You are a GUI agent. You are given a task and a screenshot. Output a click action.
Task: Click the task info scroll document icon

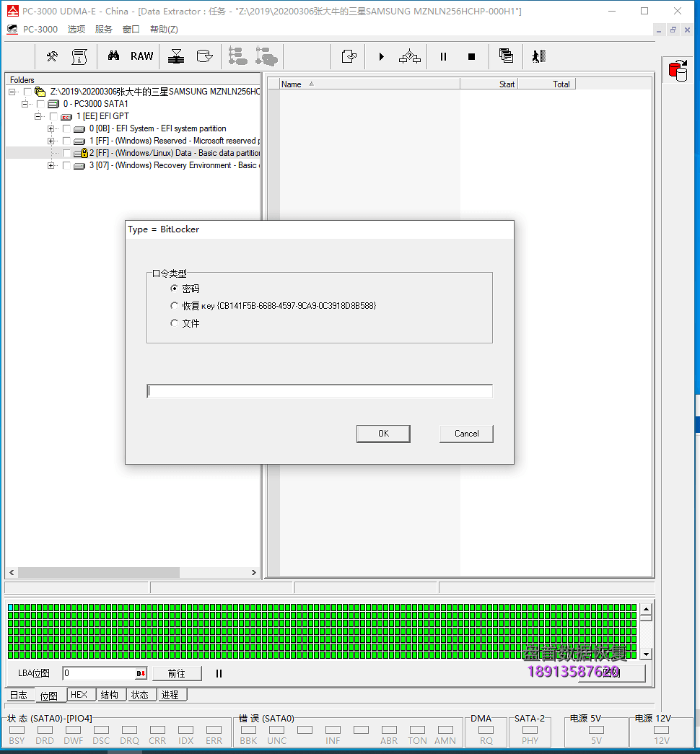pyautogui.click(x=79, y=56)
